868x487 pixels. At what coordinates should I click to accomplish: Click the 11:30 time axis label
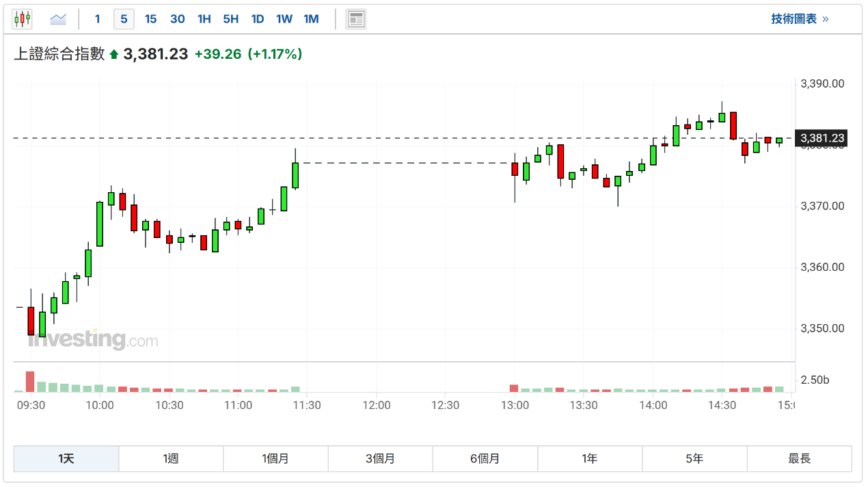(x=307, y=405)
